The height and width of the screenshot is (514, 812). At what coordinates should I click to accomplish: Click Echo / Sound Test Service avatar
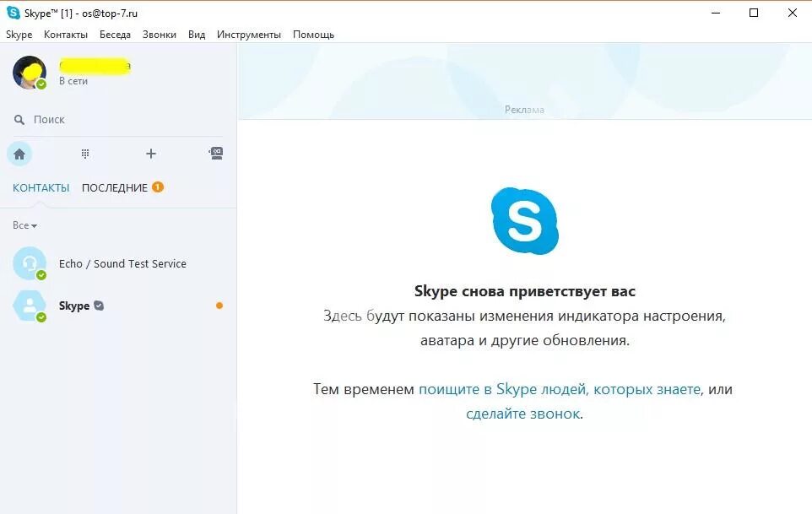click(30, 263)
